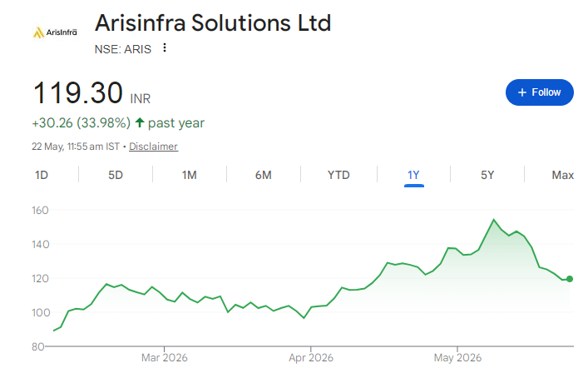Click the 100 y-axis label
The height and width of the screenshot is (373, 588).
click(41, 312)
